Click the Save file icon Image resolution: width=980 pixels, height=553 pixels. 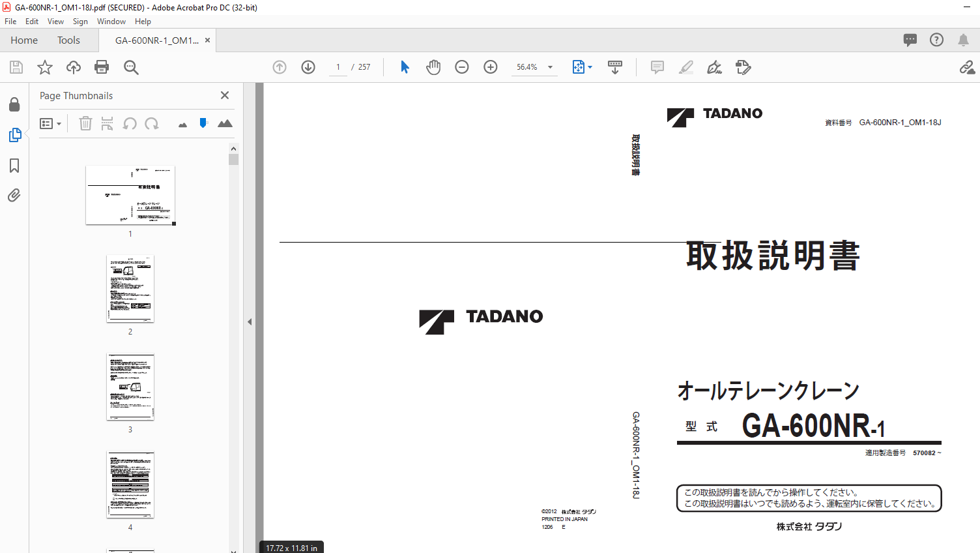click(x=16, y=67)
